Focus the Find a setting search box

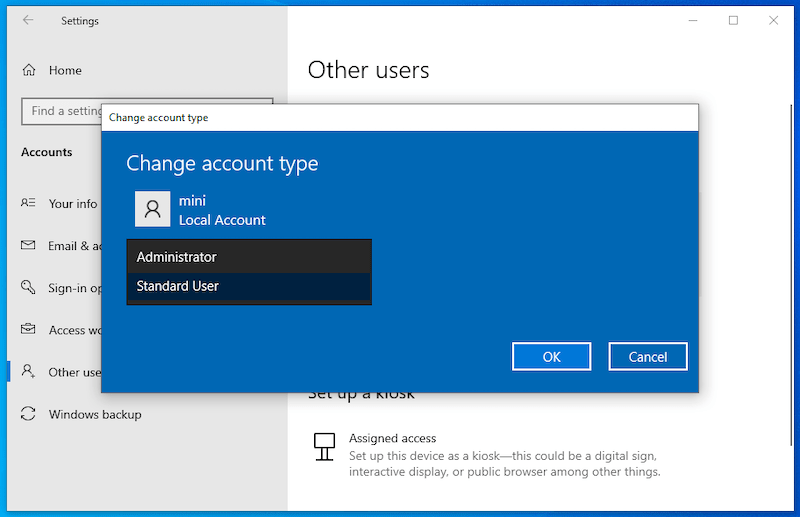point(61,111)
